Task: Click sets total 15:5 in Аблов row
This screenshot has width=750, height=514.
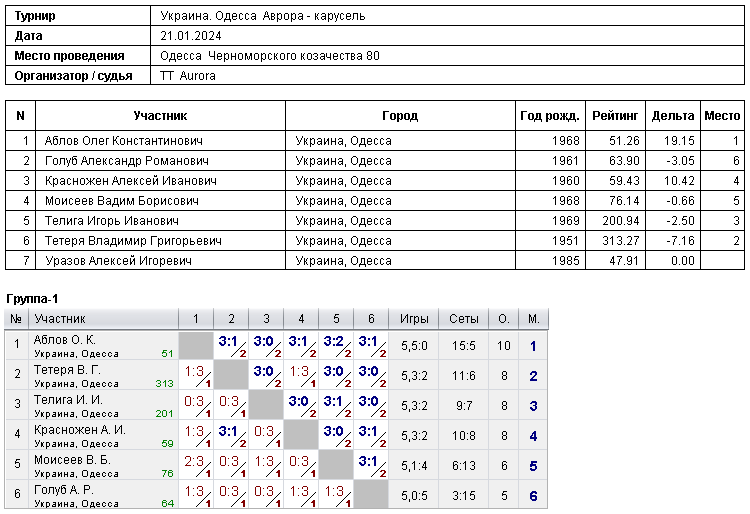Action: pos(463,346)
